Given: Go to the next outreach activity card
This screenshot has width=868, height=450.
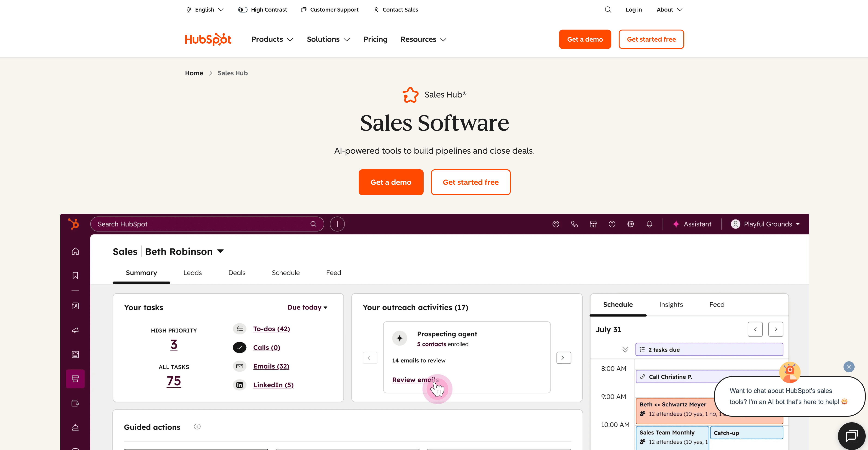Looking at the screenshot, I should pos(563,358).
